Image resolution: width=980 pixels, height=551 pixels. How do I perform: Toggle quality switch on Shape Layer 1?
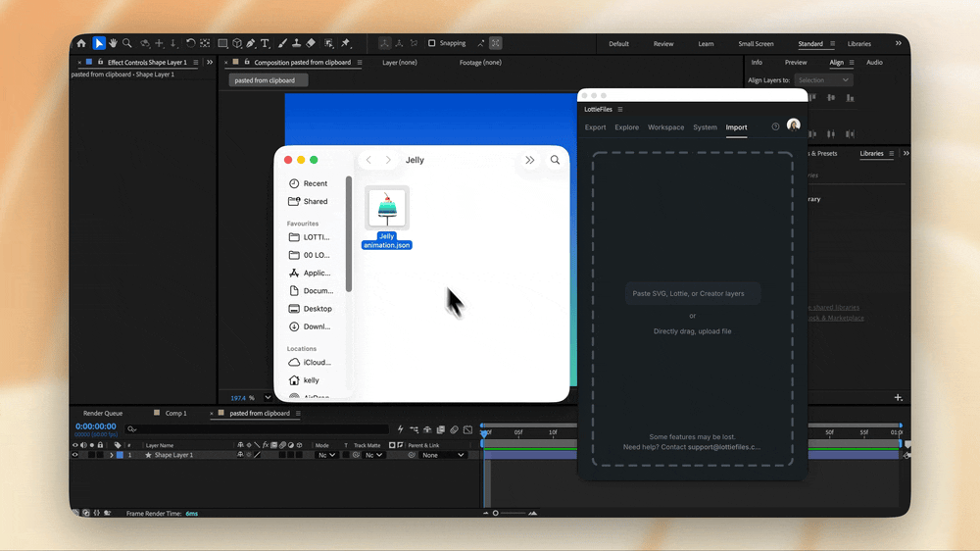tap(257, 455)
